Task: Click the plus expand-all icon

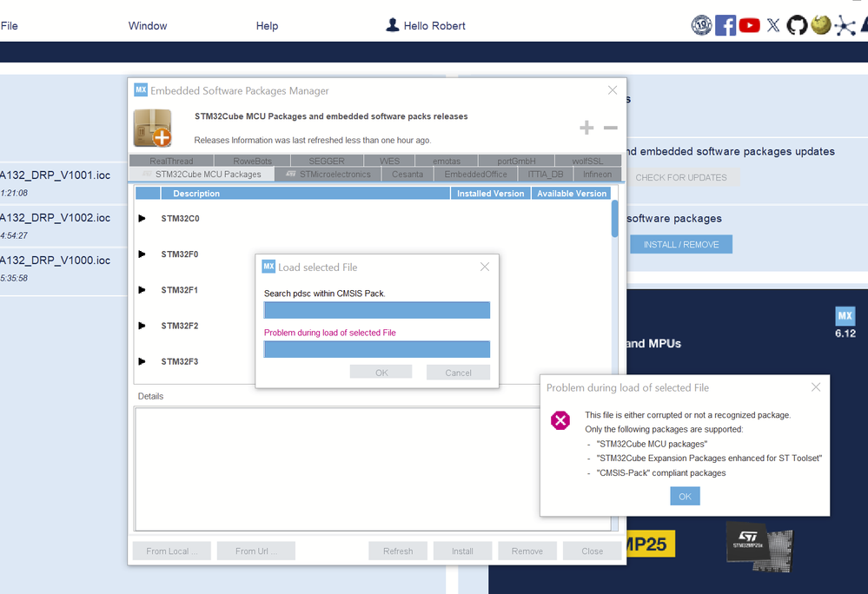Action: pyautogui.click(x=586, y=128)
